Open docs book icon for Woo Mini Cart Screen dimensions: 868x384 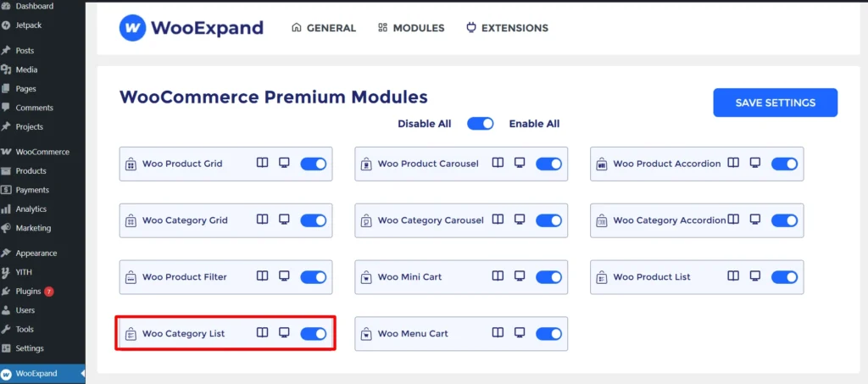point(498,276)
